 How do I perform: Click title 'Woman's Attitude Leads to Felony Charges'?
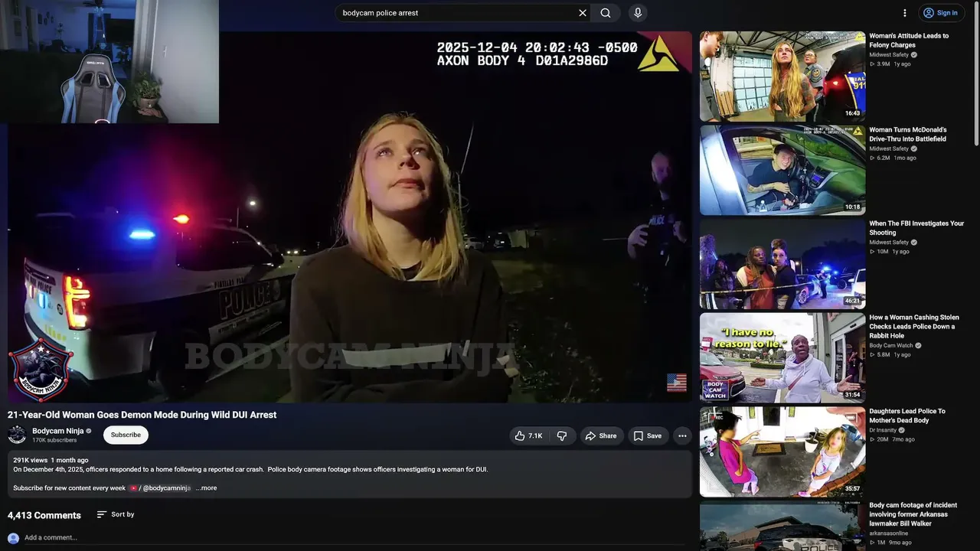909,41
